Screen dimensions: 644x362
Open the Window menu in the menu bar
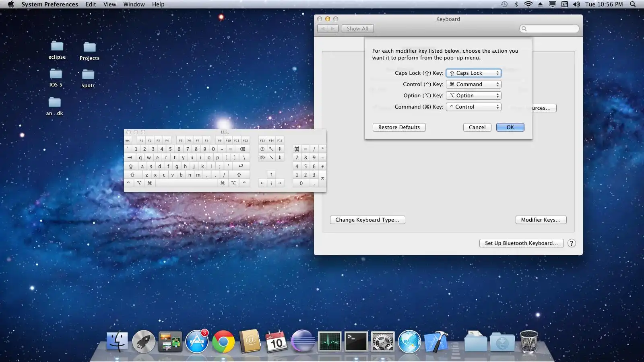pos(134,4)
